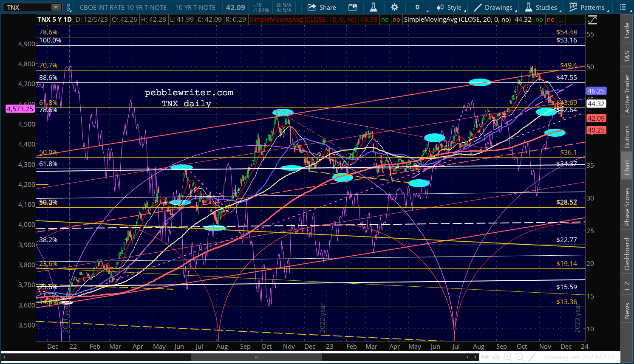Open the news info card icon
Screen dimensions: 634x364
coord(353,7)
